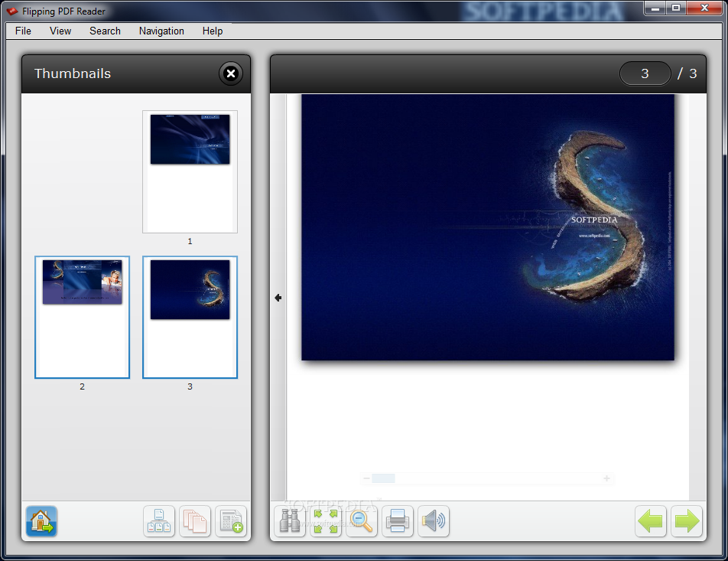Maximize the Flipping PDF Reader window
Screen dimensions: 728x561
677,8
